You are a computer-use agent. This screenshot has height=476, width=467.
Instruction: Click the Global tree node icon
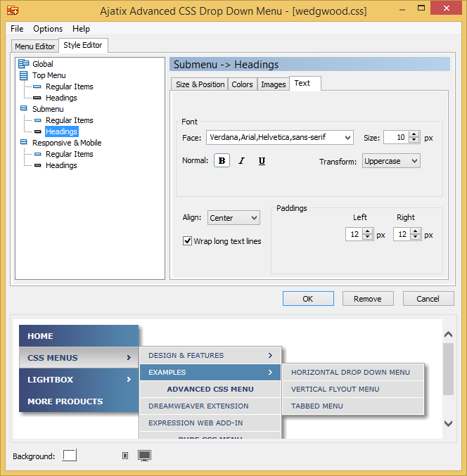pos(23,64)
